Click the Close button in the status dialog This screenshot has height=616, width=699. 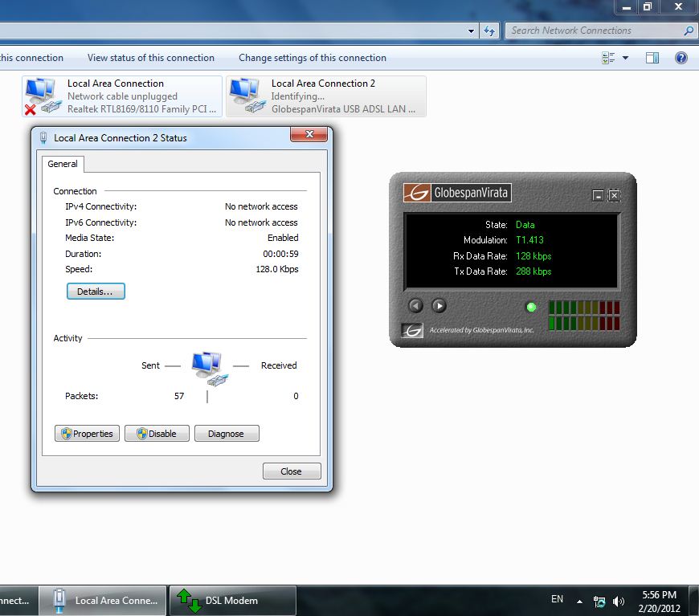click(x=292, y=471)
